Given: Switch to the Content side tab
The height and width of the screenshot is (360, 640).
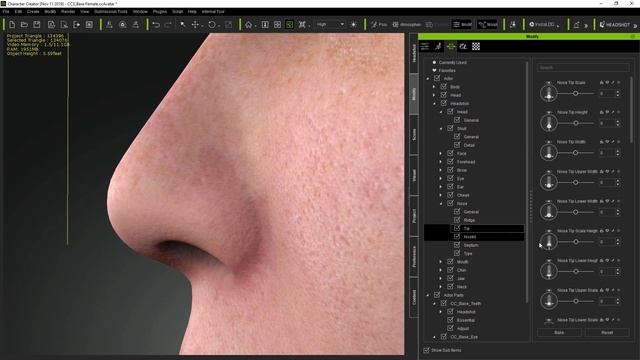Looking at the screenshot, I should pos(414,297).
